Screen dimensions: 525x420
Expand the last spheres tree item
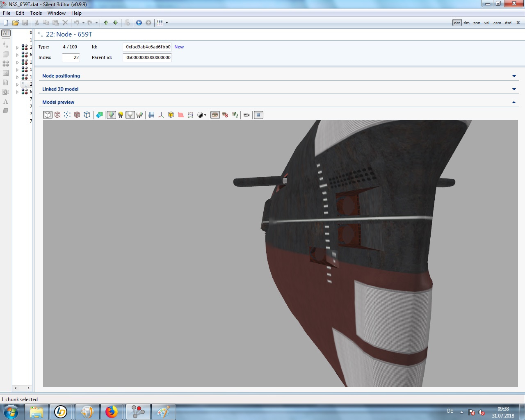click(17, 92)
